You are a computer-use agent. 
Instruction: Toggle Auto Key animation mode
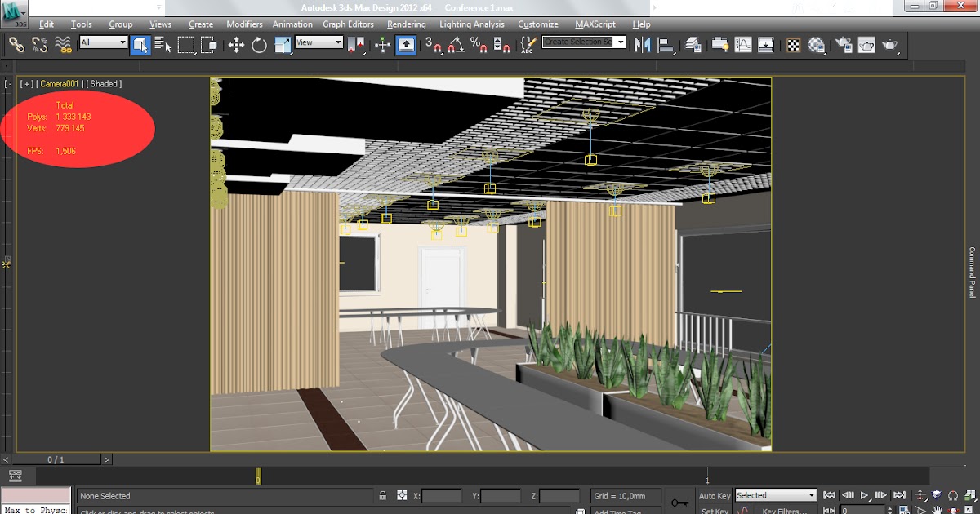point(715,495)
